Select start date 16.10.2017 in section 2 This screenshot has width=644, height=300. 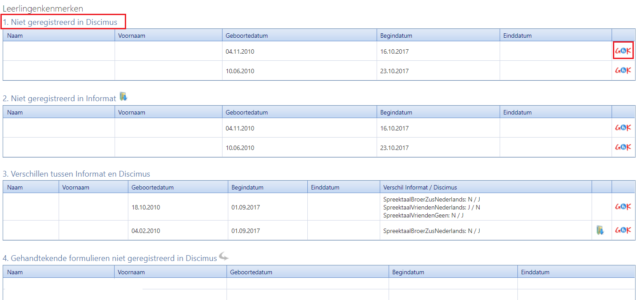click(x=394, y=128)
